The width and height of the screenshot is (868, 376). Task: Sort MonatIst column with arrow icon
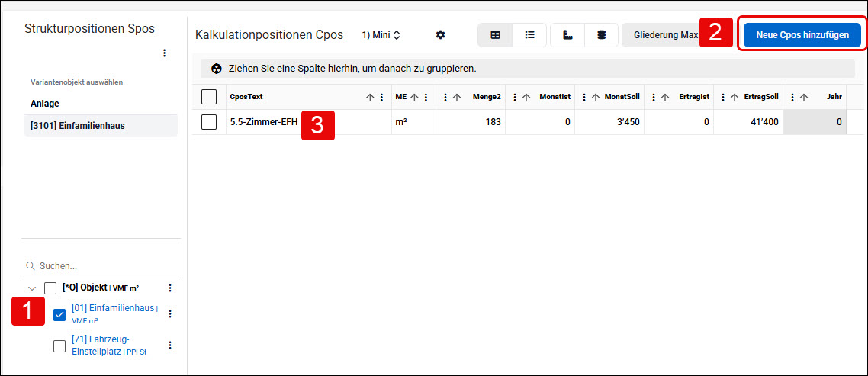[x=526, y=97]
